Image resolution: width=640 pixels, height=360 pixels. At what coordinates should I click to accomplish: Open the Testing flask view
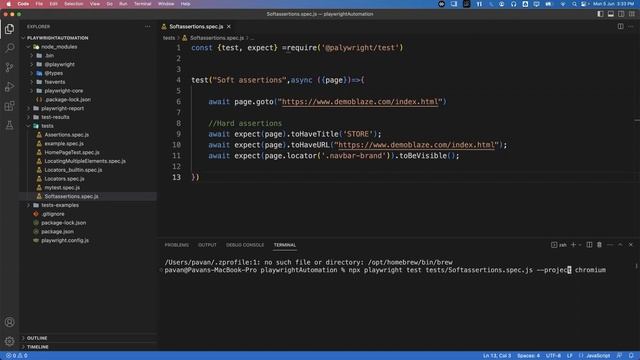[9, 125]
